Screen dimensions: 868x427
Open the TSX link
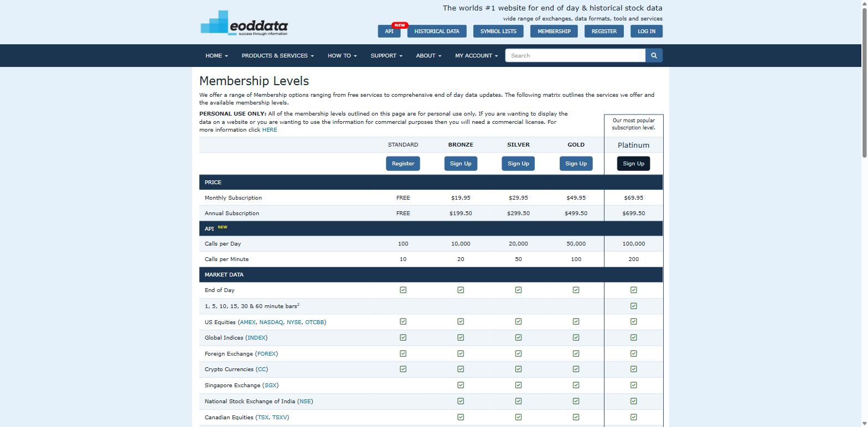[x=263, y=418]
